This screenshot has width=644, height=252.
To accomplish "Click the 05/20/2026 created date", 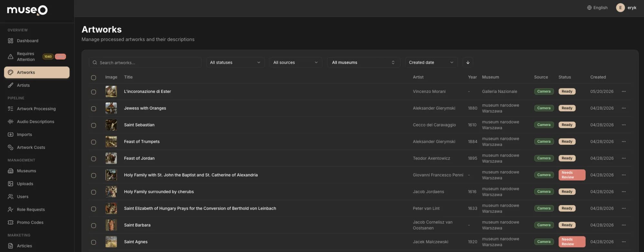I will pyautogui.click(x=602, y=91).
